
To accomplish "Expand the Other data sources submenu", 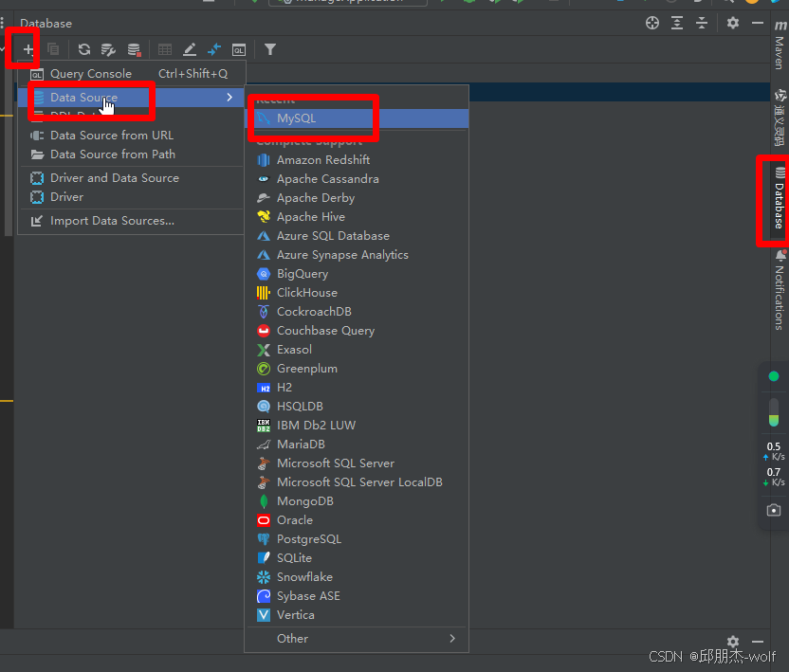I will click(x=357, y=638).
